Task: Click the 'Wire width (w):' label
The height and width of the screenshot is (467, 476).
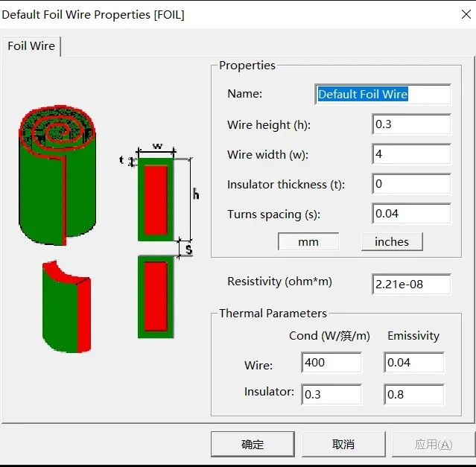Action: tap(267, 155)
